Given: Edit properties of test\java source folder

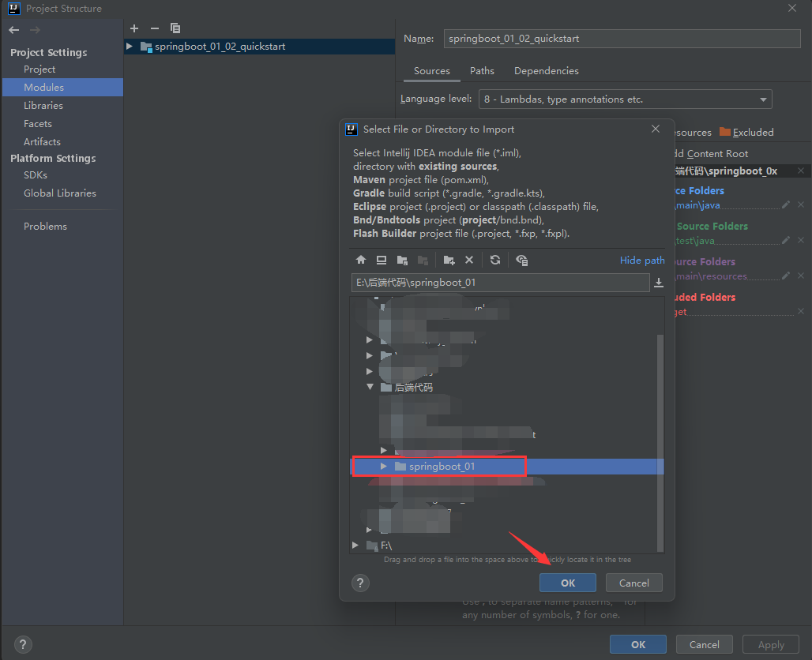Looking at the screenshot, I should pyautogui.click(x=786, y=240).
